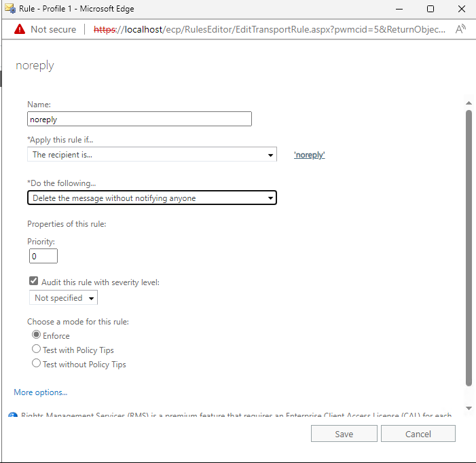
Task: Click the Priority number field
Action: [x=43, y=257]
